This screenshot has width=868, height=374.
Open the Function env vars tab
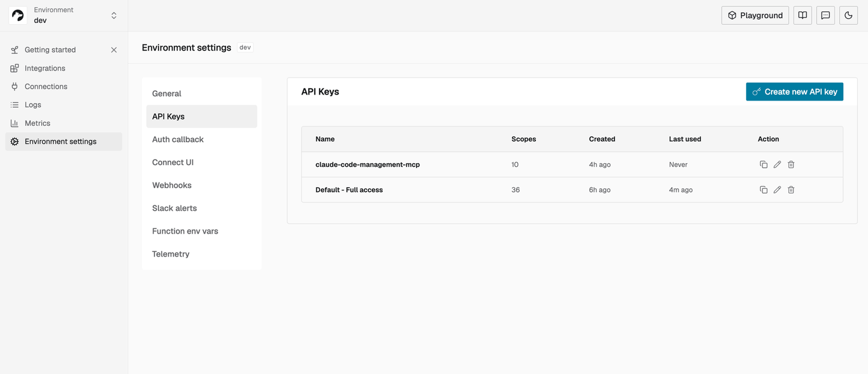202,231
